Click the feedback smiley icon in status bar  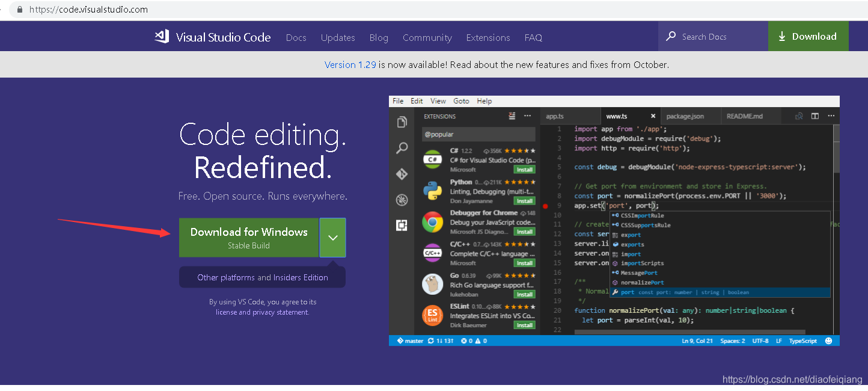pos(829,340)
